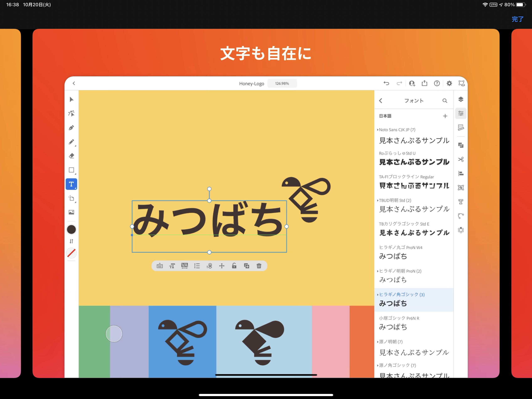This screenshot has width=532, height=399.
Task: Select the Eraser tool
Action: coord(71,156)
